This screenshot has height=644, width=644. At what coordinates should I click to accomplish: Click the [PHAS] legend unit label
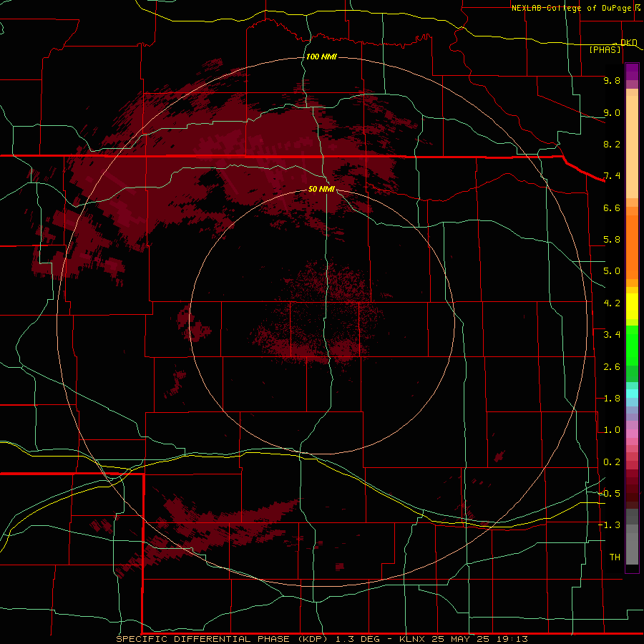605,49
